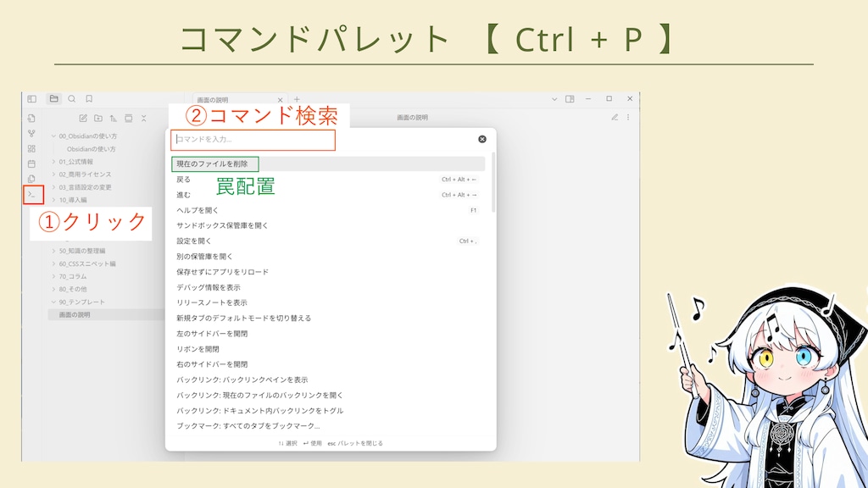Expand the 60_CSSスニペット編 folder
This screenshot has width=868, height=488.
click(x=53, y=263)
